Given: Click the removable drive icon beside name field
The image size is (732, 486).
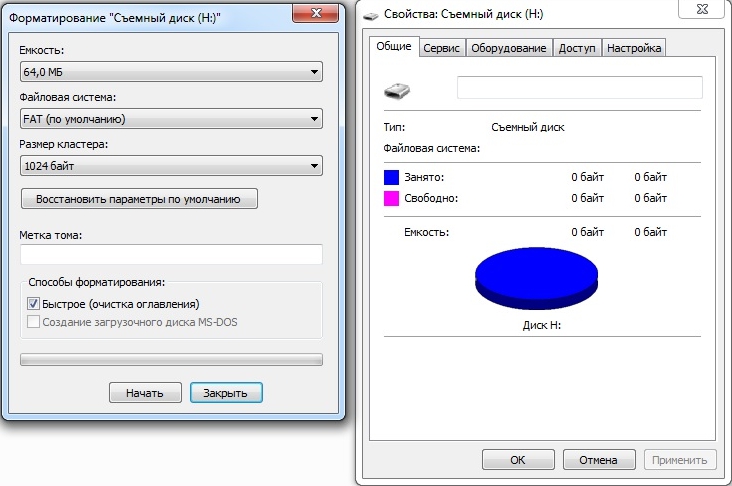Looking at the screenshot, I should coord(397,90).
